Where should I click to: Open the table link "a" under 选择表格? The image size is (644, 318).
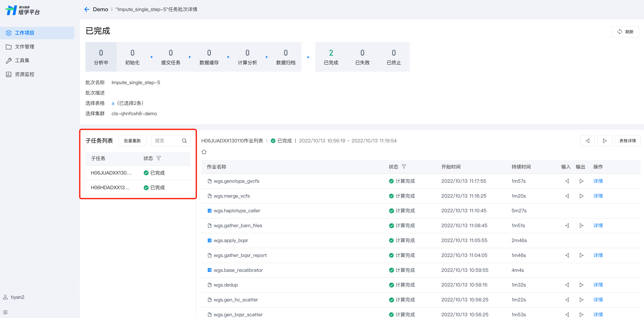click(113, 103)
